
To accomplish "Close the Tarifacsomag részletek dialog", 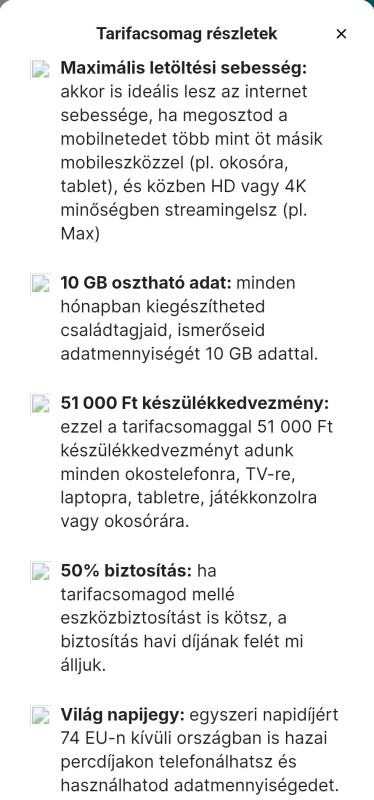I will (341, 34).
